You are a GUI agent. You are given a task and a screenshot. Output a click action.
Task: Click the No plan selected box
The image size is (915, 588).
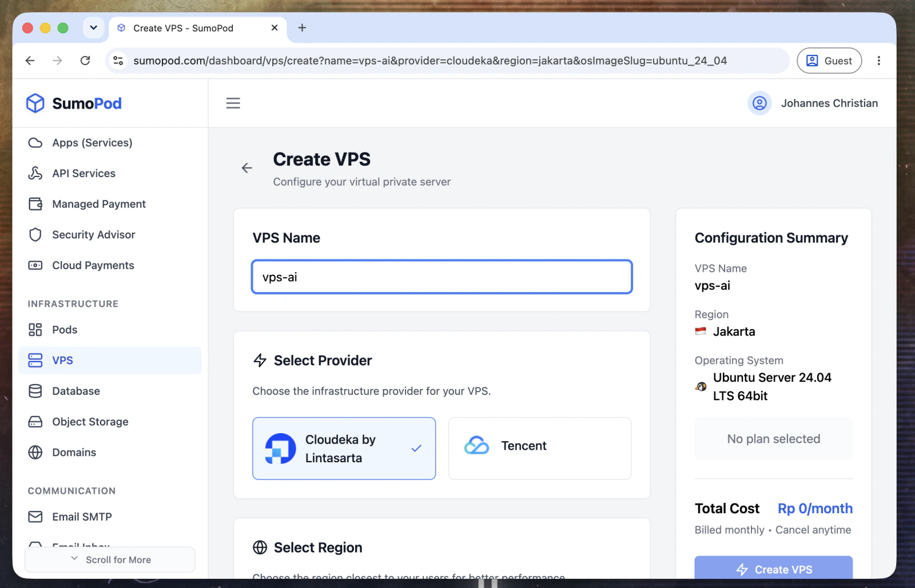[774, 439]
